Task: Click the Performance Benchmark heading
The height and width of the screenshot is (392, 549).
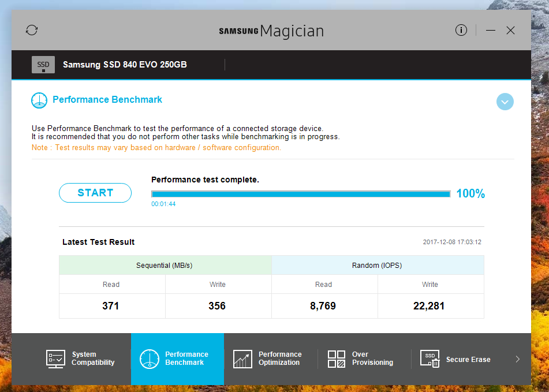Action: click(107, 100)
